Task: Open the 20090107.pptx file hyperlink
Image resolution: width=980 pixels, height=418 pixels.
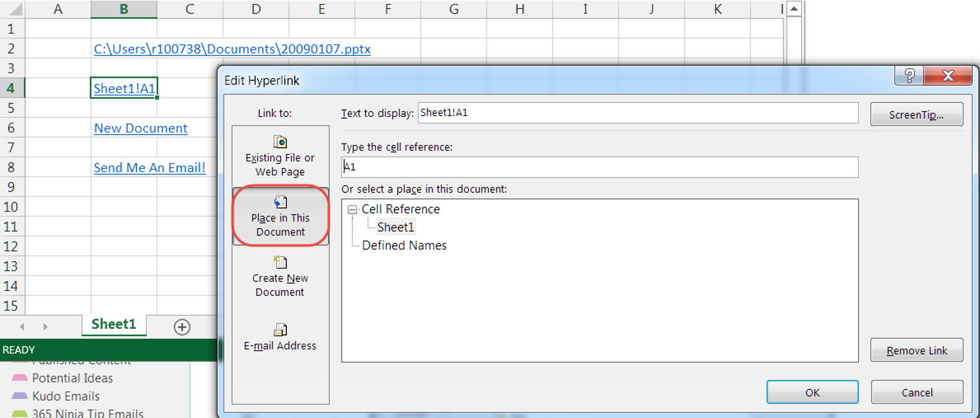Action: (x=231, y=49)
